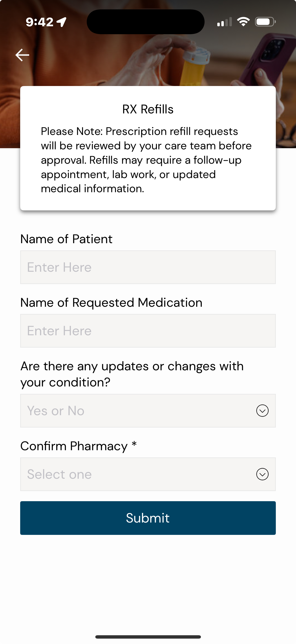The image size is (296, 644).
Task: Tap the Please Note refill notice text
Action: [146, 160]
